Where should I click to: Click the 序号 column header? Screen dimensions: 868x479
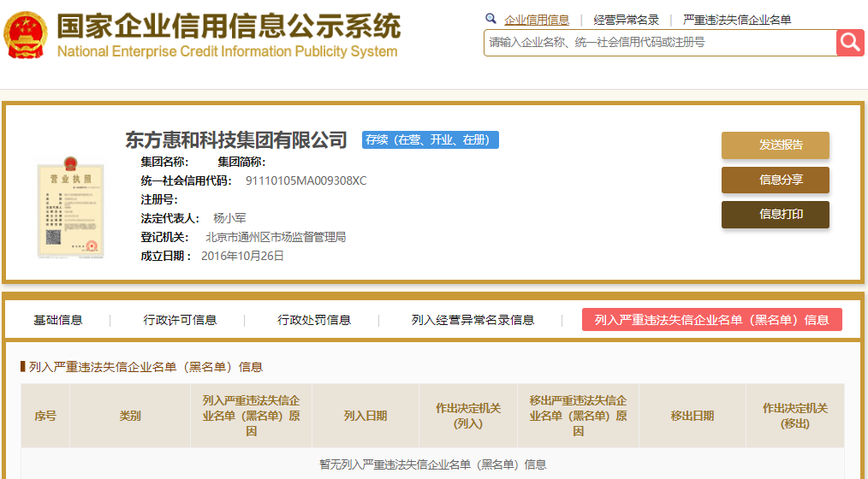tap(45, 416)
